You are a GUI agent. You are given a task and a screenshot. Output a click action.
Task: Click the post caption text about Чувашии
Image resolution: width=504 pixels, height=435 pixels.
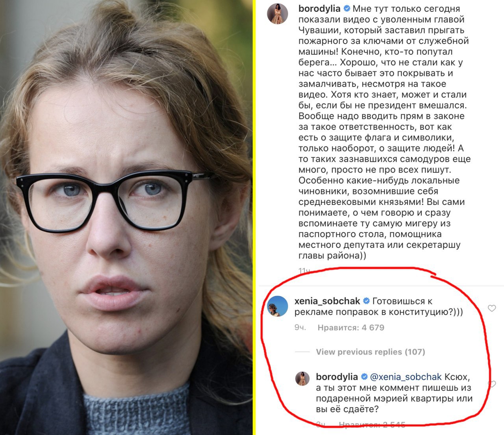pos(384,132)
